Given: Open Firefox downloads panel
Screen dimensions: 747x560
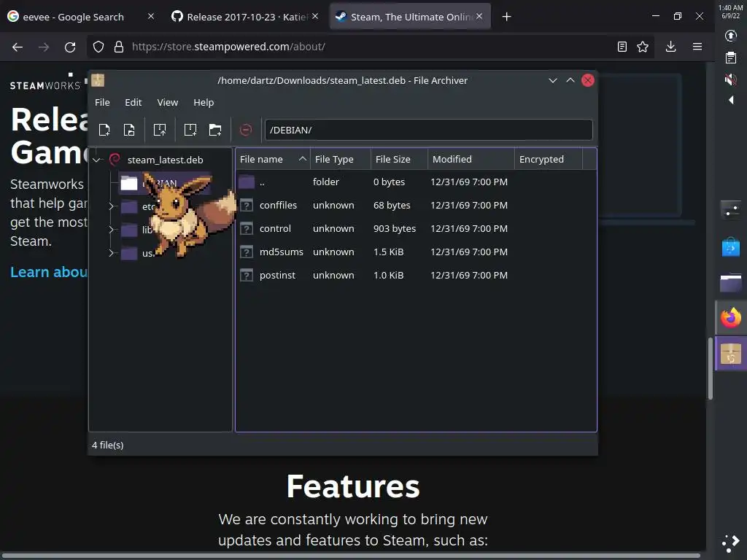Looking at the screenshot, I should [x=671, y=46].
